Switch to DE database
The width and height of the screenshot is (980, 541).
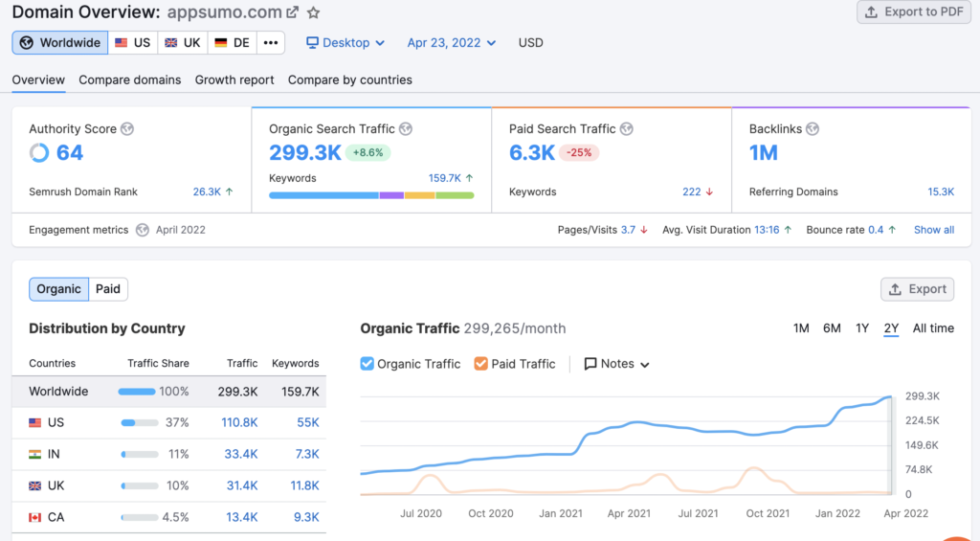point(232,42)
